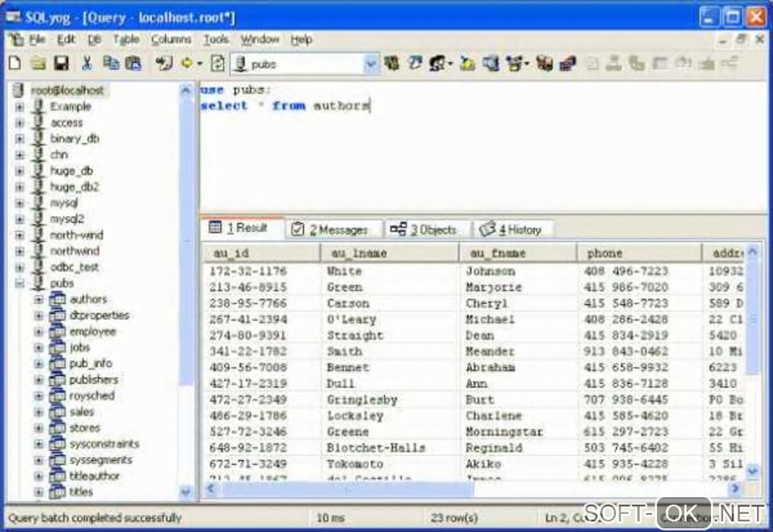Click the copy icon in the toolbar
The height and width of the screenshot is (532, 773).
tap(111, 63)
